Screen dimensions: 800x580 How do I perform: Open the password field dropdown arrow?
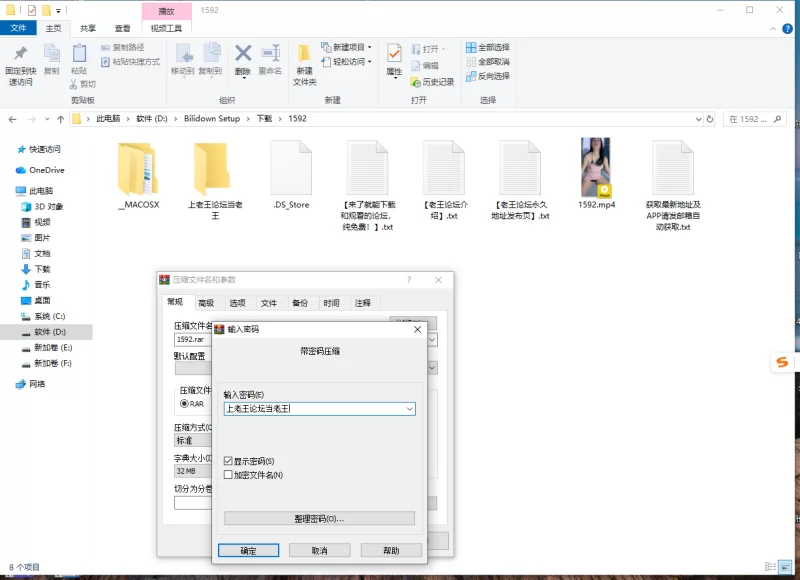tap(409, 409)
